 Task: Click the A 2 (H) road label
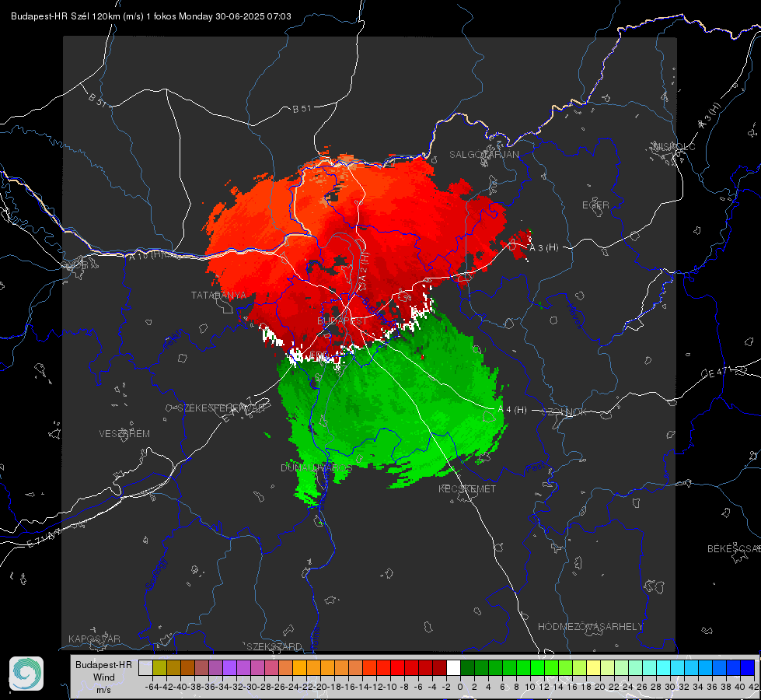(364, 271)
